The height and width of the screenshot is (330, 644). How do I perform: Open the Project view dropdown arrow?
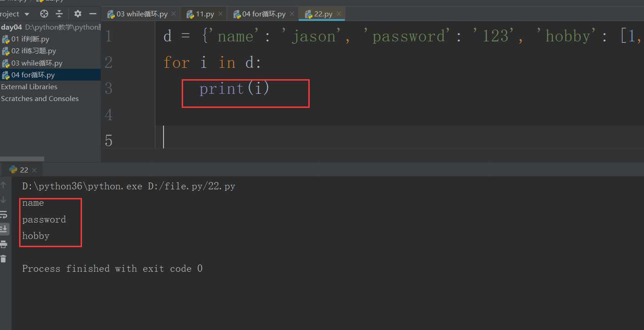click(x=26, y=14)
